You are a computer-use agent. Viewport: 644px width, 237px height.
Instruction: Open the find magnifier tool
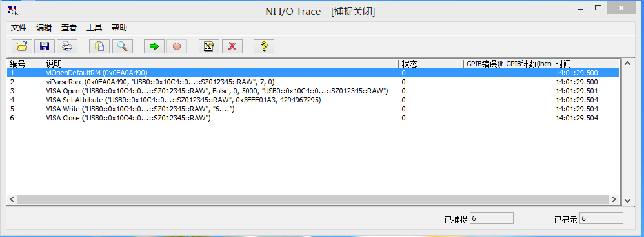pos(123,46)
